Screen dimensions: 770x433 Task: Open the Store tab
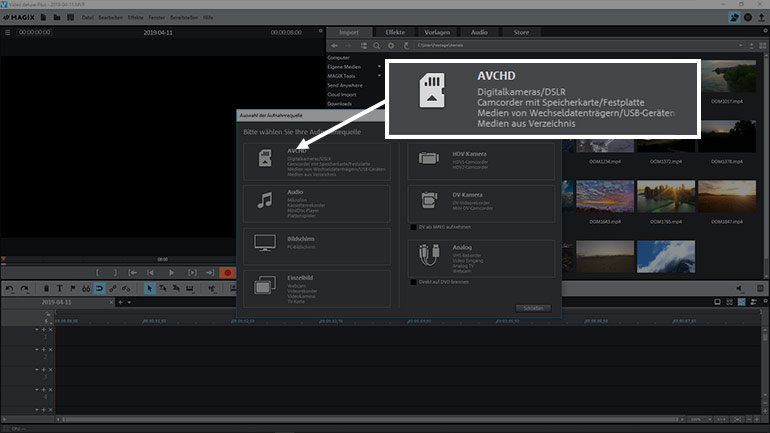pyautogui.click(x=522, y=32)
